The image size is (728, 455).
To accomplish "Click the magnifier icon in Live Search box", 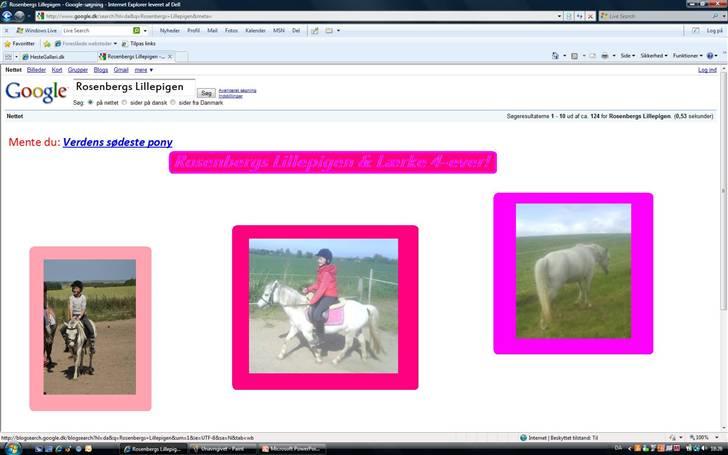I will coord(715,16).
